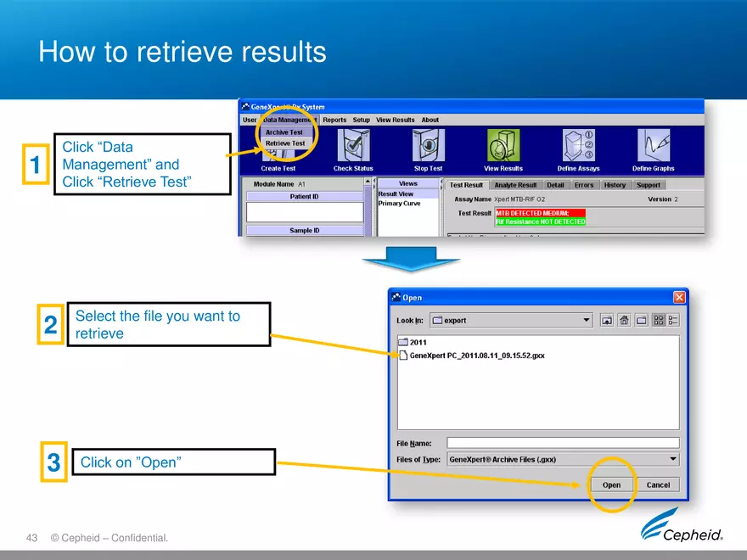
Task: Toggle list view in the Open dialog
Action: 660,320
